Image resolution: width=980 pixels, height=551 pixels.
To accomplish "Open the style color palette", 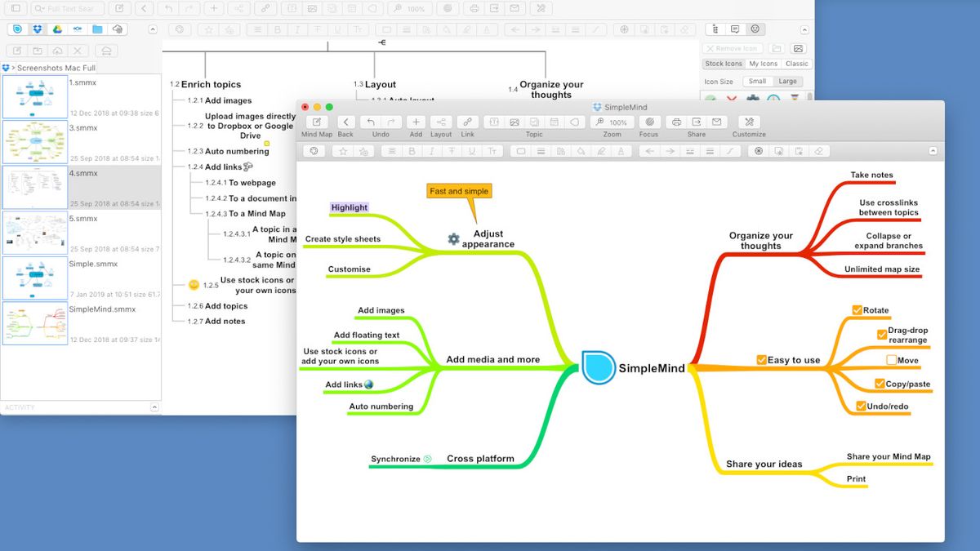I will (x=314, y=150).
